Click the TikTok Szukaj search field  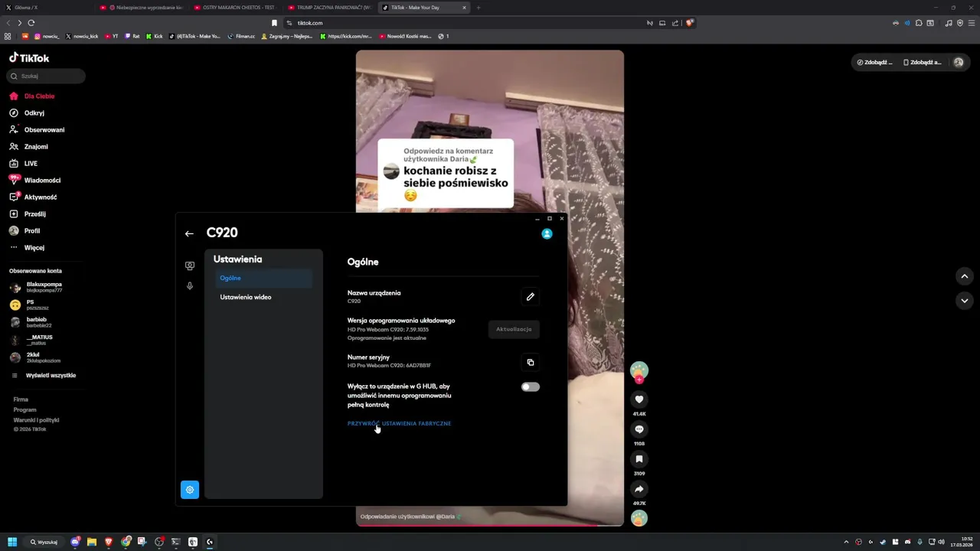pyautogui.click(x=47, y=77)
